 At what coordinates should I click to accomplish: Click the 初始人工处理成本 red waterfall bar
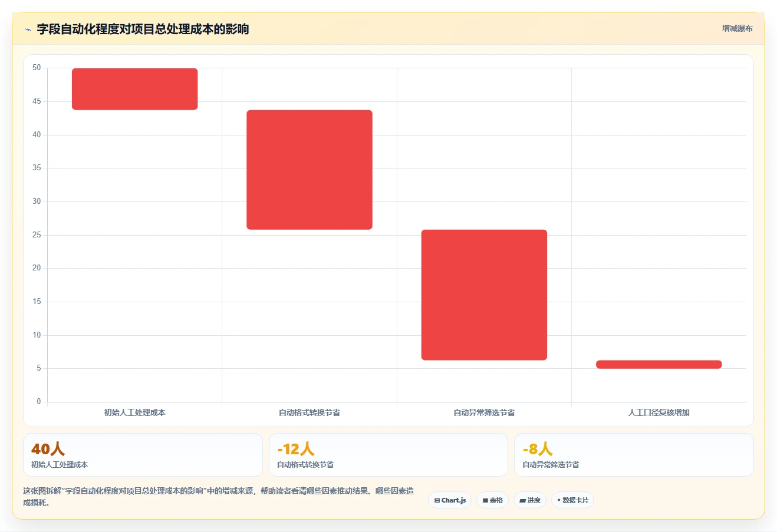pos(134,89)
